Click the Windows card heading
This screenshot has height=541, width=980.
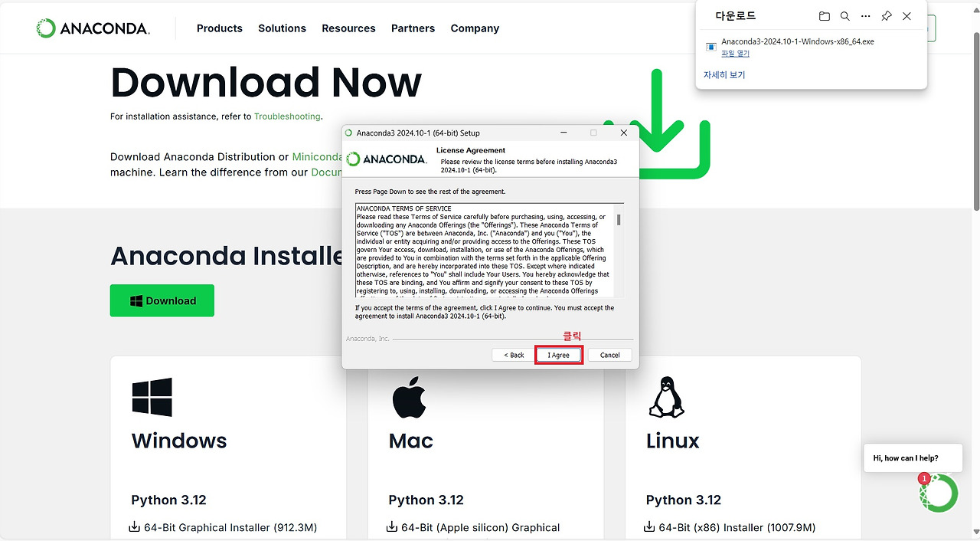(179, 441)
